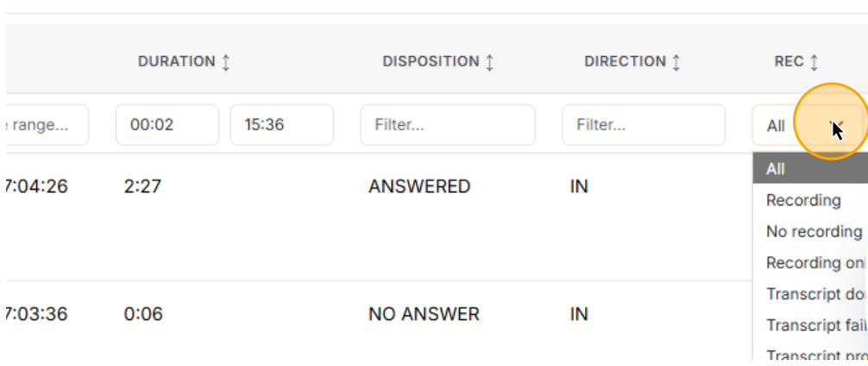This screenshot has width=868, height=366.
Task: Select the 'All' dropdown option
Action: 809,169
